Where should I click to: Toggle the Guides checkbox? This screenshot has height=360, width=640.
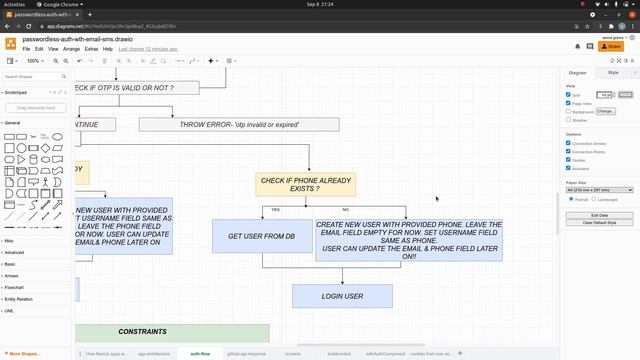568,160
